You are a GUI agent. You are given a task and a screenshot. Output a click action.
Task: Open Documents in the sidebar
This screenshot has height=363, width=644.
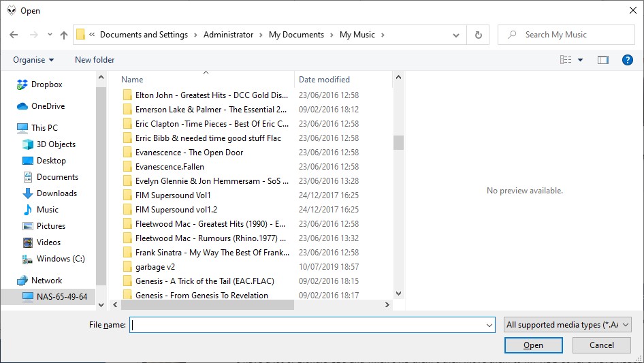50,177
